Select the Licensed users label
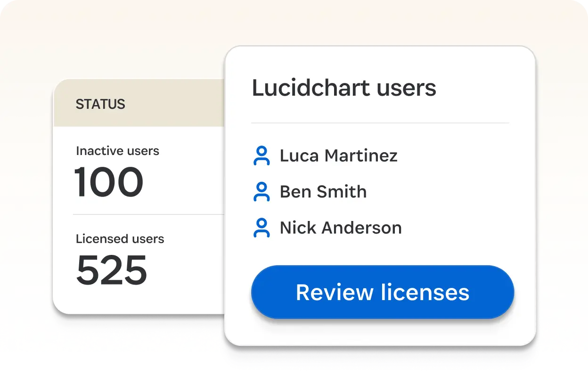Screen dimensions: 588x392 coord(120,239)
